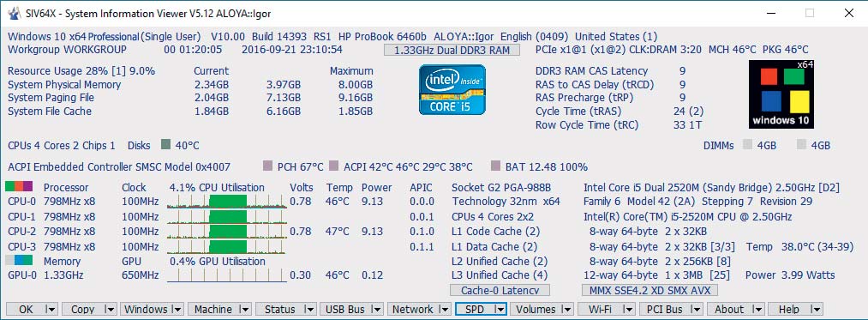
Task: Click the first DIMM 4GB indicator square
Action: 747,145
